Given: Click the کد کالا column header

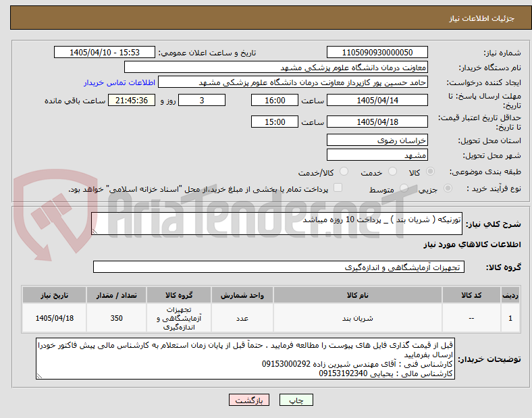Looking at the screenshot, I should (471, 295).
